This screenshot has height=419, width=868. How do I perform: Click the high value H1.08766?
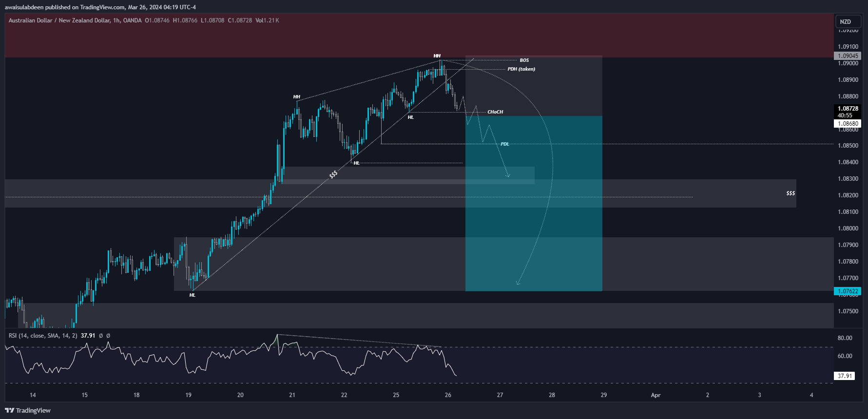pyautogui.click(x=185, y=20)
